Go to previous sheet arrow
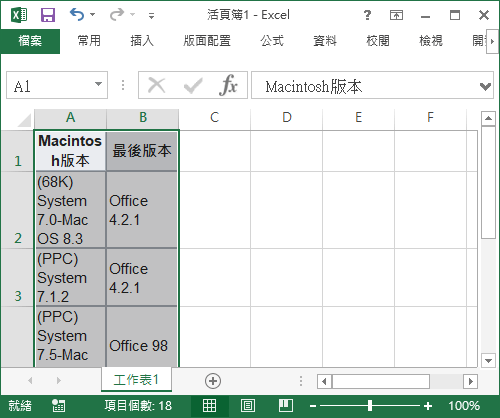 [30, 380]
